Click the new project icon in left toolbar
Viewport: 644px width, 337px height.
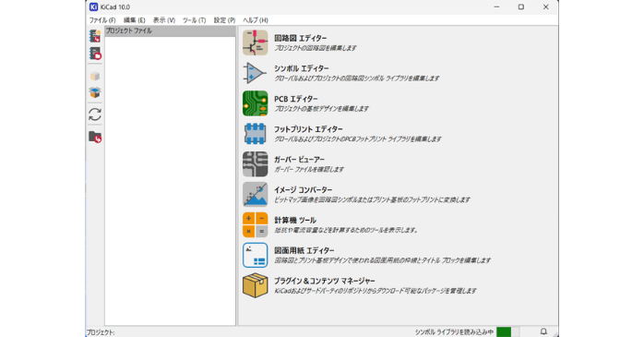click(x=95, y=36)
